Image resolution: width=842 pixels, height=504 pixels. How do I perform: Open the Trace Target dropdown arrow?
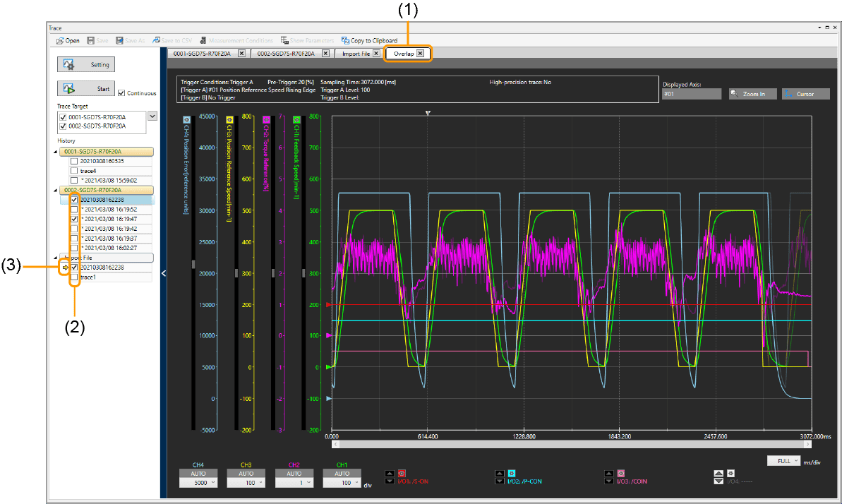(152, 116)
